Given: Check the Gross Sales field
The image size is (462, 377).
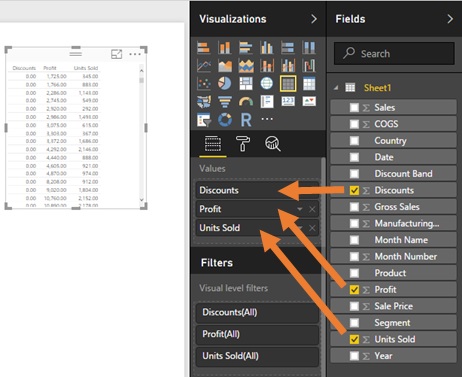Looking at the screenshot, I should coord(354,207).
